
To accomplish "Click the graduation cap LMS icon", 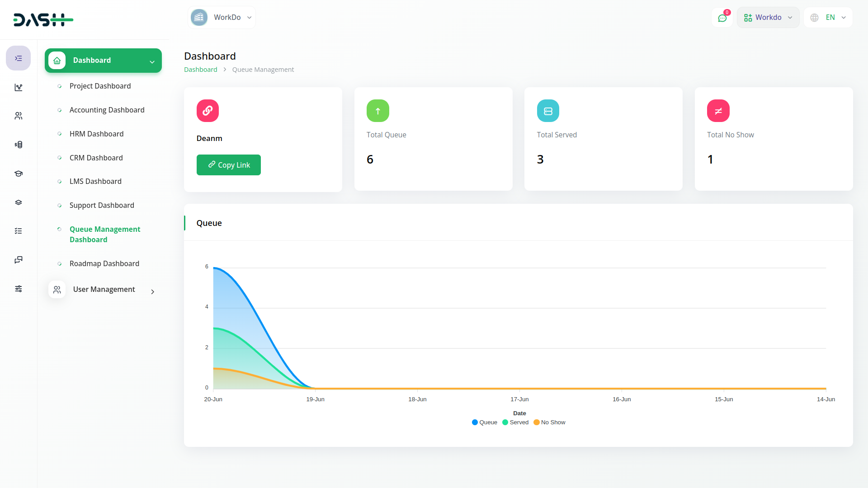I will click(18, 174).
